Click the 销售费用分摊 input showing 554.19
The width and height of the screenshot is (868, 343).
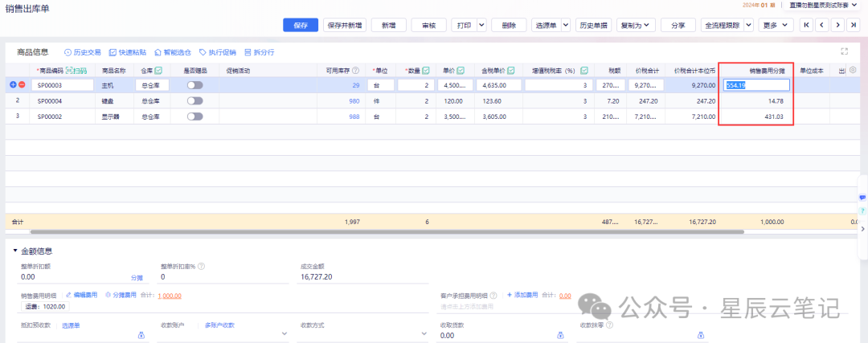[x=755, y=84]
